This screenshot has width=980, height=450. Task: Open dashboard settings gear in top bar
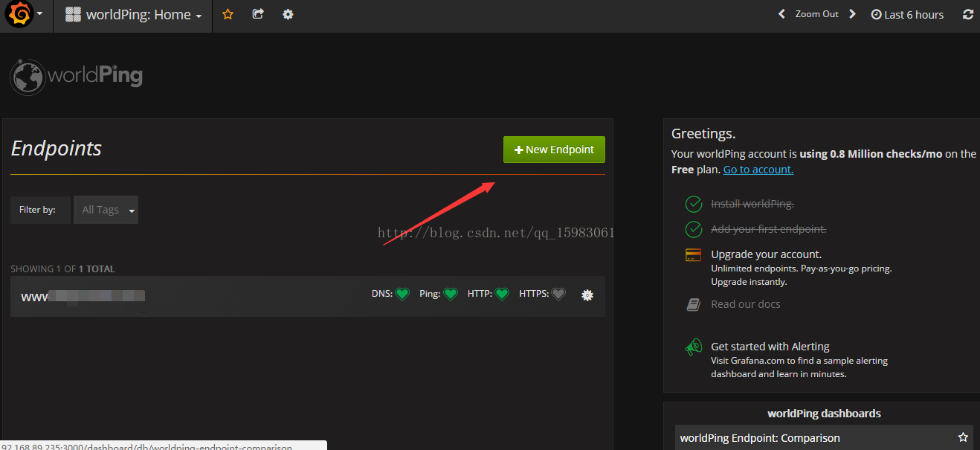click(288, 14)
